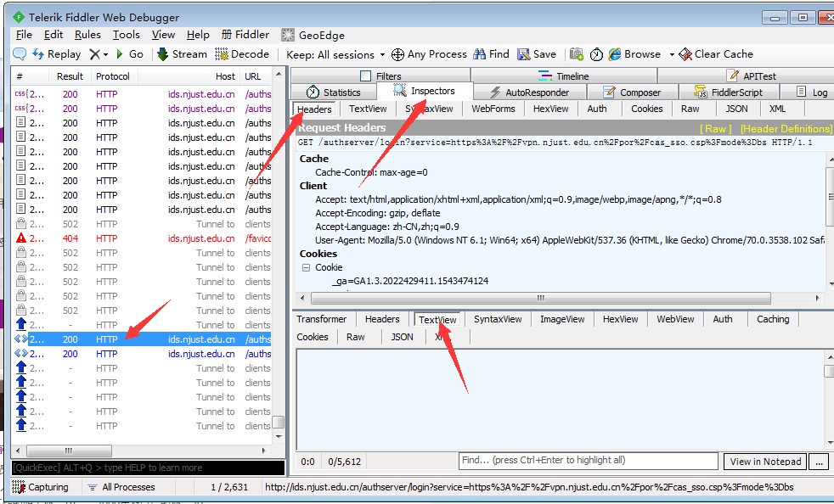Click the Replay toolbar button

57,53
